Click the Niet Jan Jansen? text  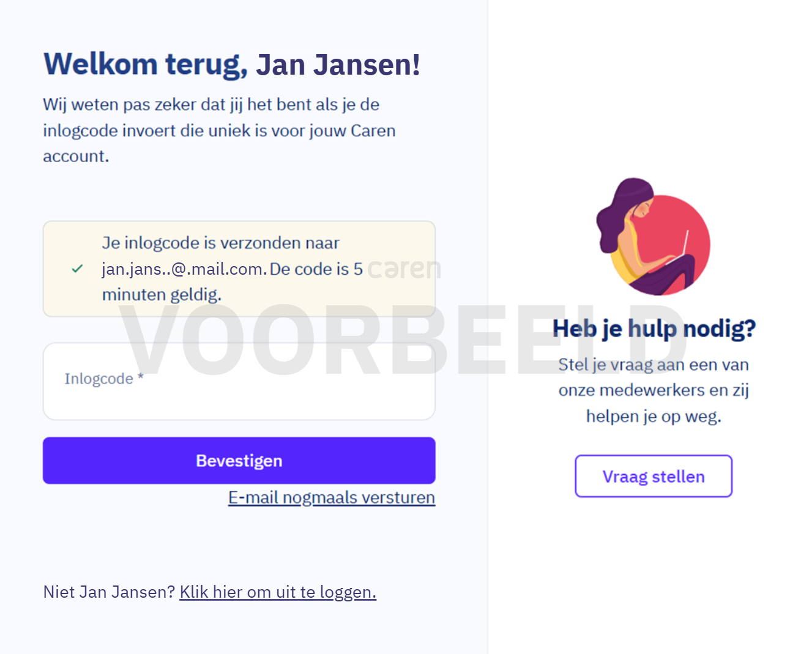click(x=109, y=592)
